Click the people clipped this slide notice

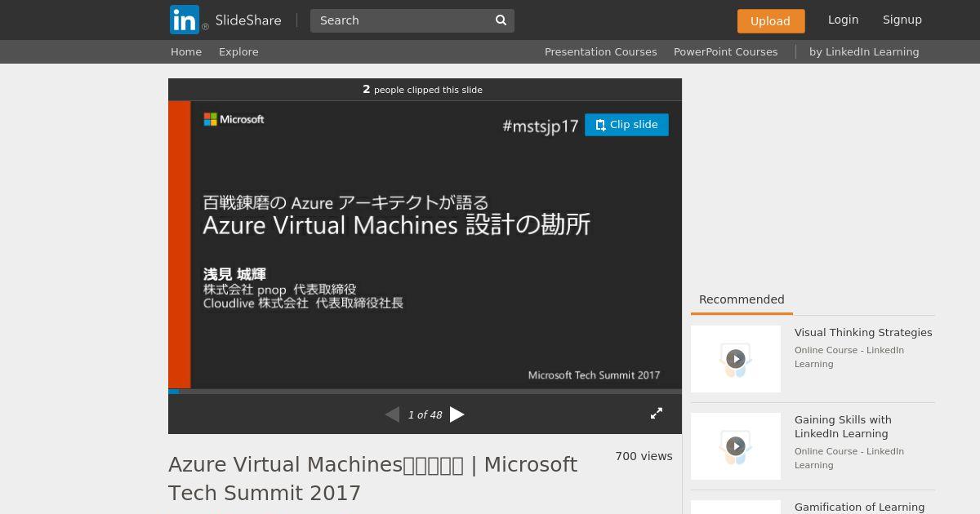click(423, 90)
